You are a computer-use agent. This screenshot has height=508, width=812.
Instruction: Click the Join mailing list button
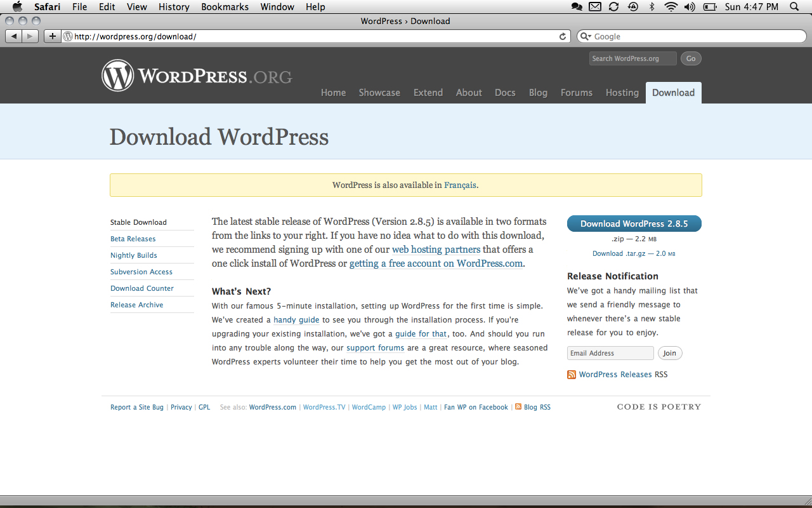click(670, 353)
